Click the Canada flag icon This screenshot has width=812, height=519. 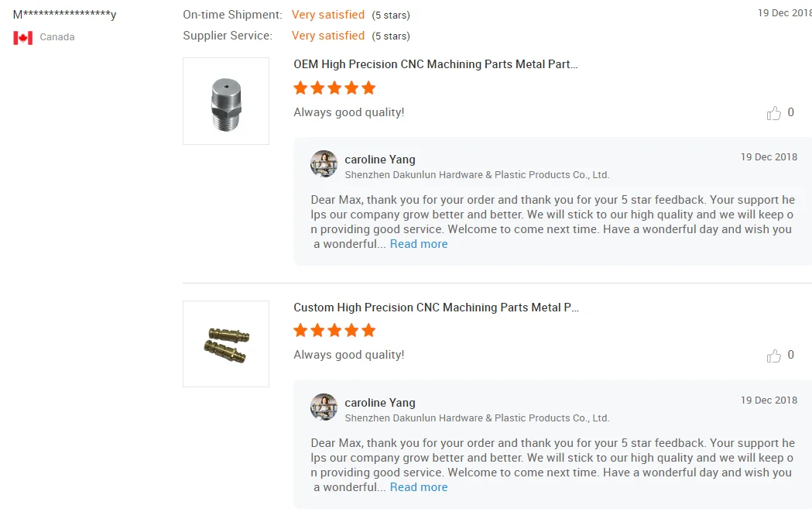[23, 37]
